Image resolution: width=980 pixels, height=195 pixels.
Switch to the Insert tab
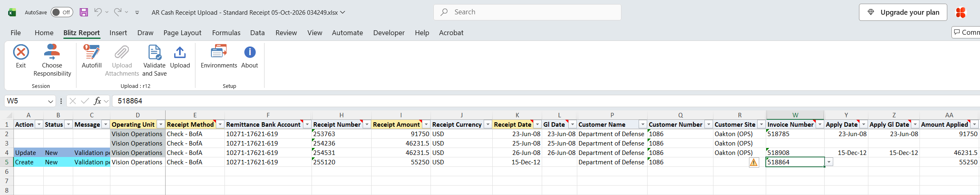click(x=118, y=33)
